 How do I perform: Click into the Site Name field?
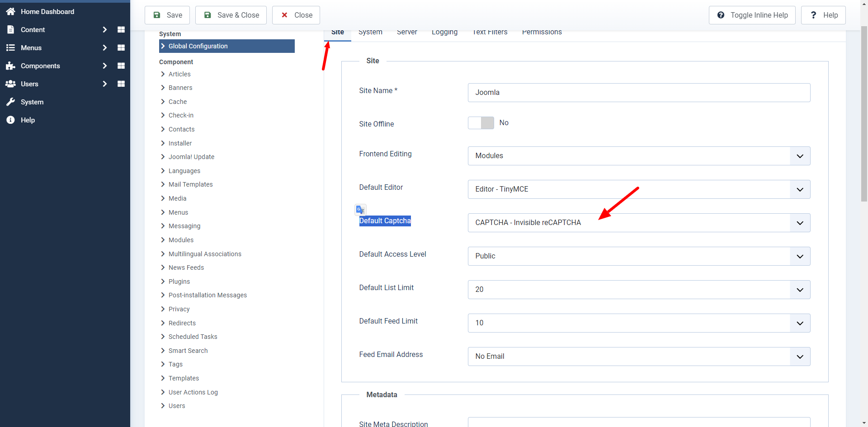point(638,93)
